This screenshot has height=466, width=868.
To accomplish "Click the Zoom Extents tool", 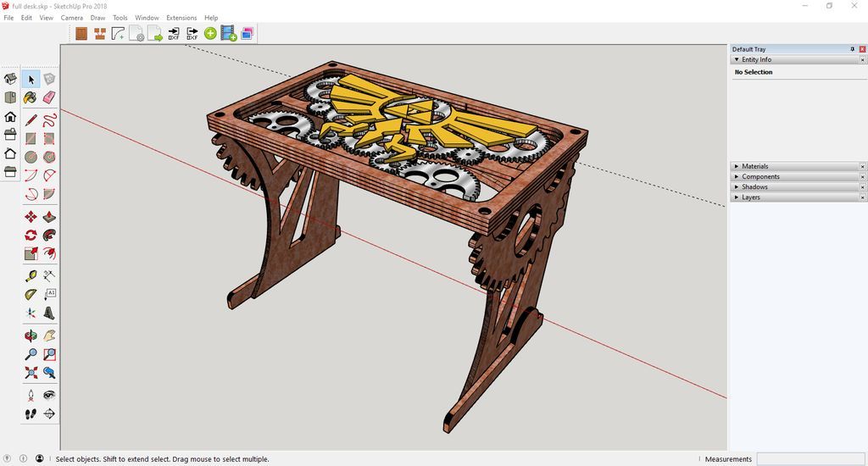I will point(31,373).
